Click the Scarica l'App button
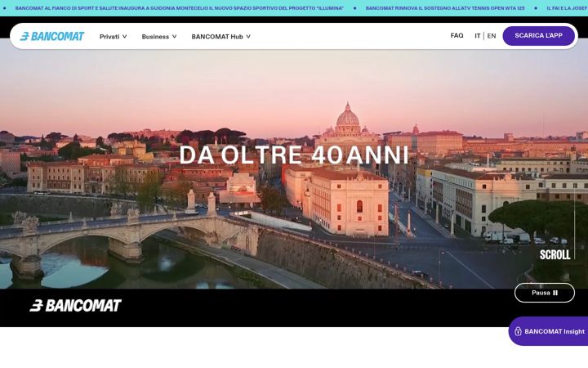 (538, 36)
